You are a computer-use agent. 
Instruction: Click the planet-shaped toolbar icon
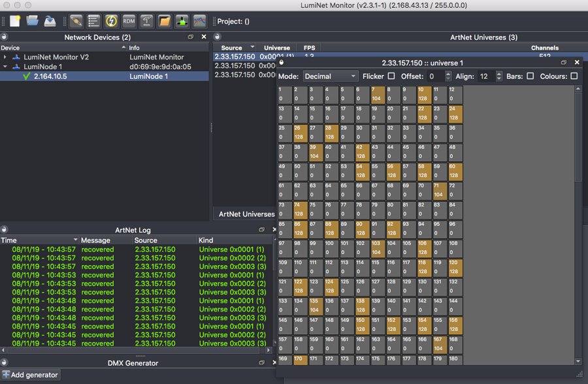[x=76, y=21]
